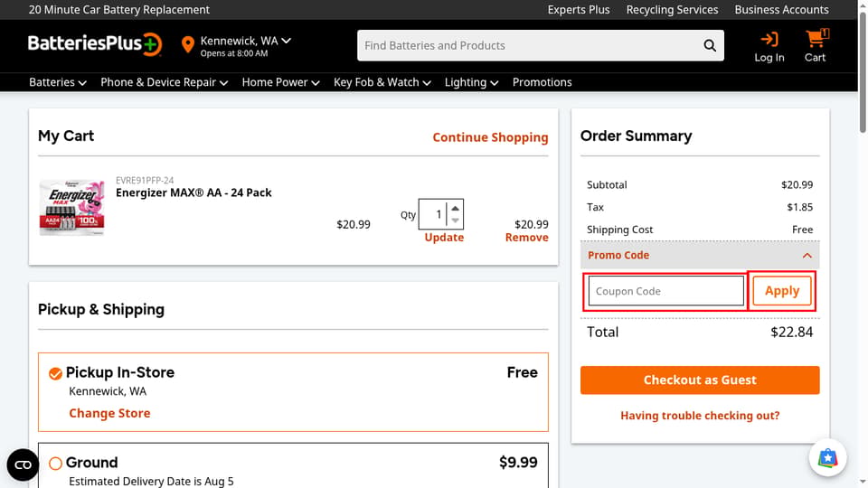
Task: Expand Phone & Device Repair menu
Action: (164, 82)
